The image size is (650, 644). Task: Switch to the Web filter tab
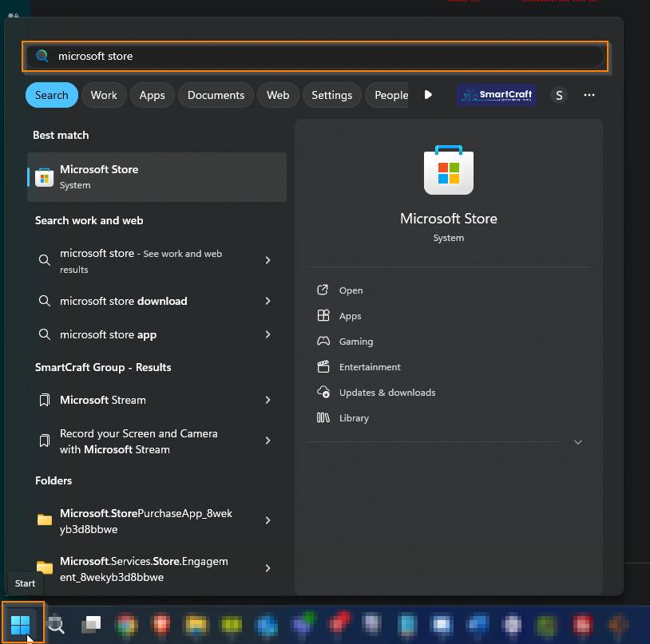(278, 95)
